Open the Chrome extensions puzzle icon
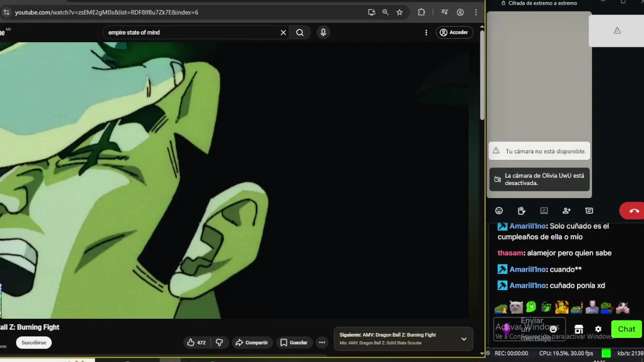 tap(422, 12)
